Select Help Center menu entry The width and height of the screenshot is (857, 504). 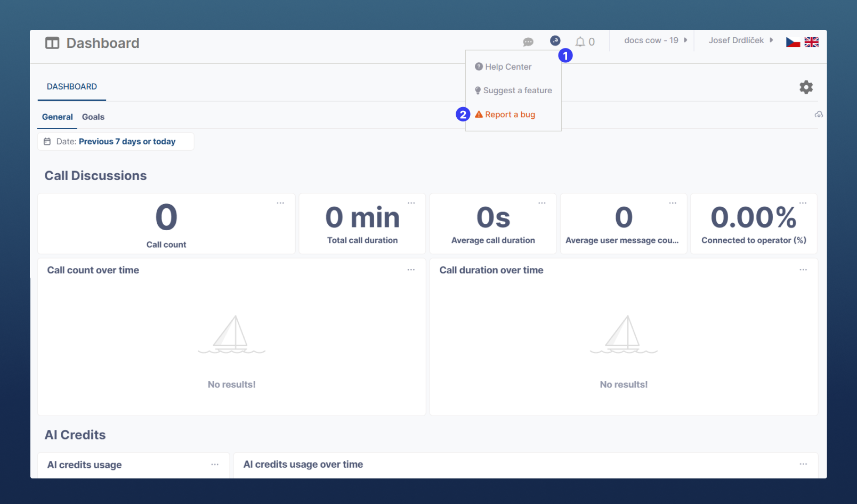[507, 67]
